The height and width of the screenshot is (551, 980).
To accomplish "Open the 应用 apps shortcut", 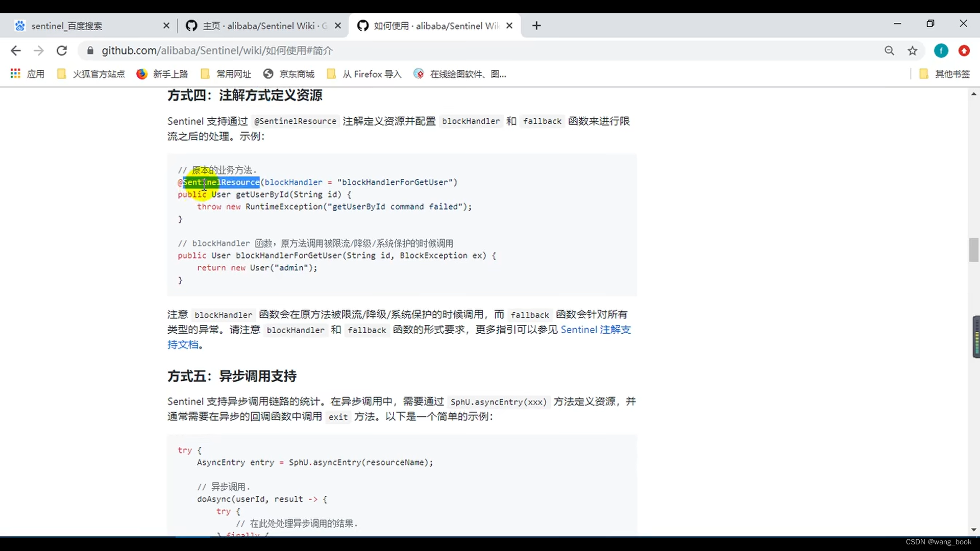I will (28, 74).
